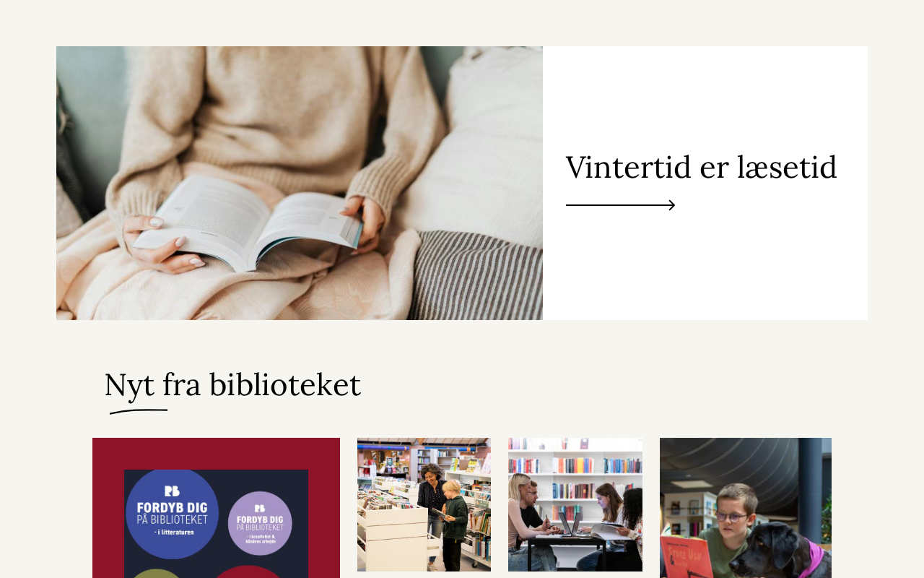Open the Vintertid er læsetid headline link
Screen dimensions: 924x578
coord(701,168)
